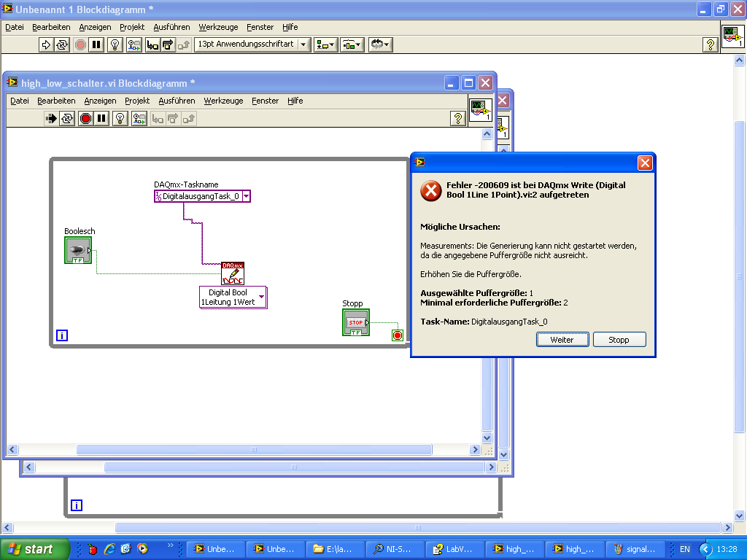Click the Run arrow in Unbenannt 1 toolbar
747x560 pixels.
(x=46, y=44)
